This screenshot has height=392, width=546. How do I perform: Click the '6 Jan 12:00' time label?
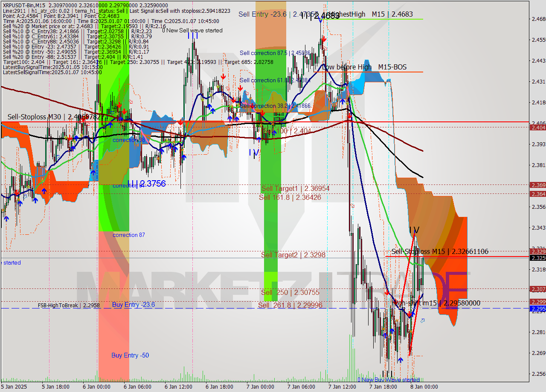point(178,387)
